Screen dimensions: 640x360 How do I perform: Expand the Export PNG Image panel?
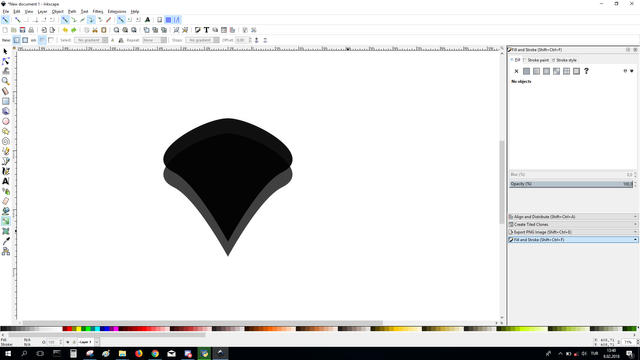(x=573, y=232)
